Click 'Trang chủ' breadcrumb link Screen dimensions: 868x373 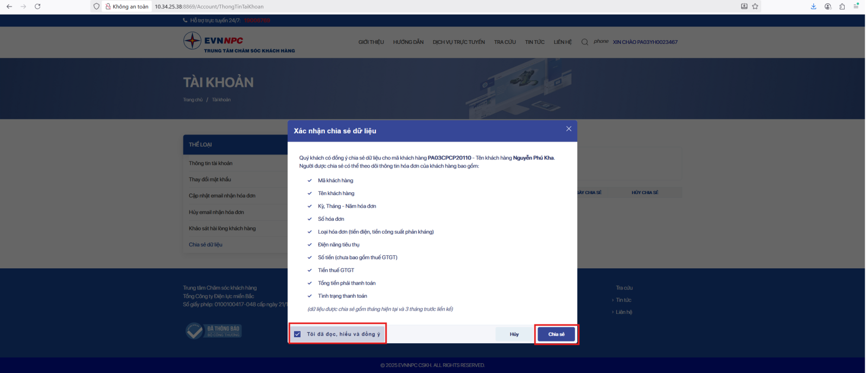[x=193, y=100]
